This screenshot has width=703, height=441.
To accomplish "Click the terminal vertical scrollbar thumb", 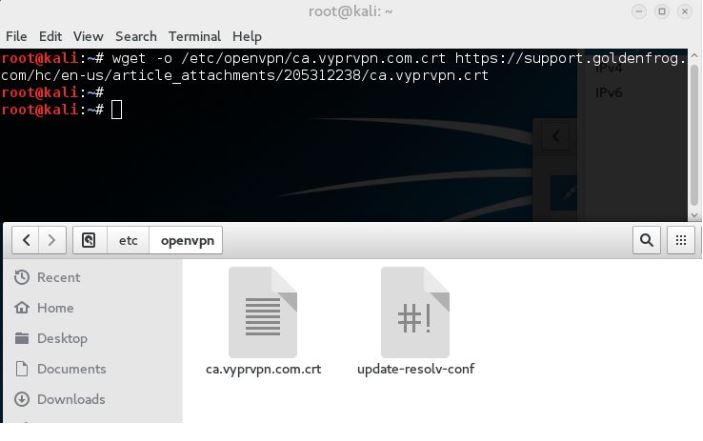I will pos(694,134).
